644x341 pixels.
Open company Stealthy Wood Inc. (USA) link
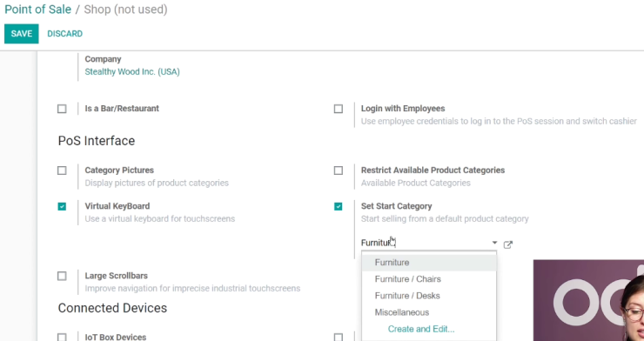tap(132, 72)
